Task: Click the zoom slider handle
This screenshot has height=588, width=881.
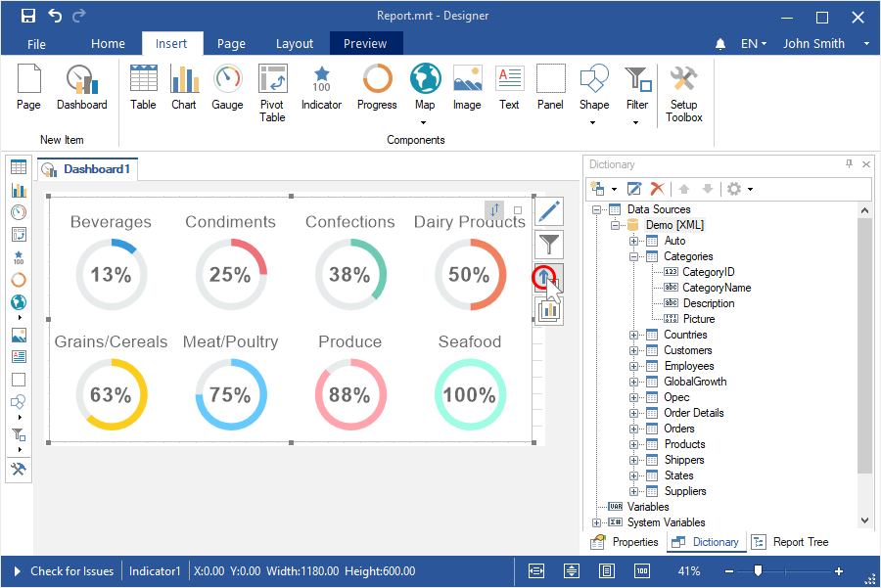Action: [x=757, y=570]
